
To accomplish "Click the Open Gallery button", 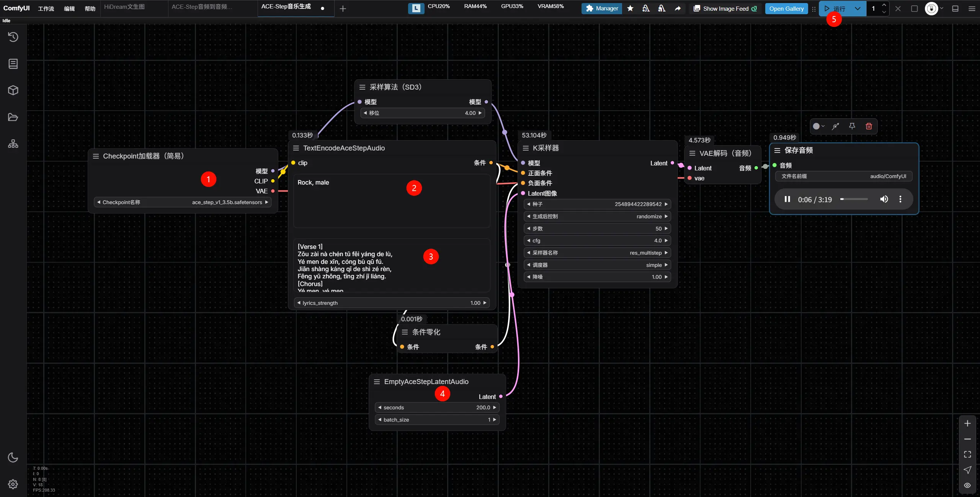I will [x=786, y=8].
